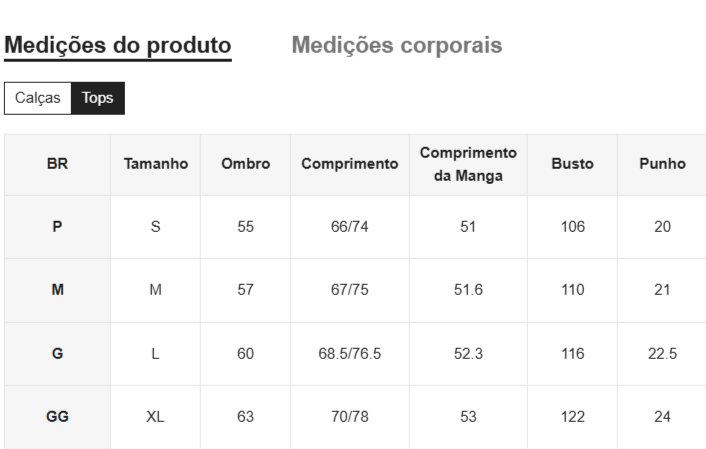Switch to Medições do produto tab
The width and height of the screenshot is (706, 449).
[x=118, y=45]
